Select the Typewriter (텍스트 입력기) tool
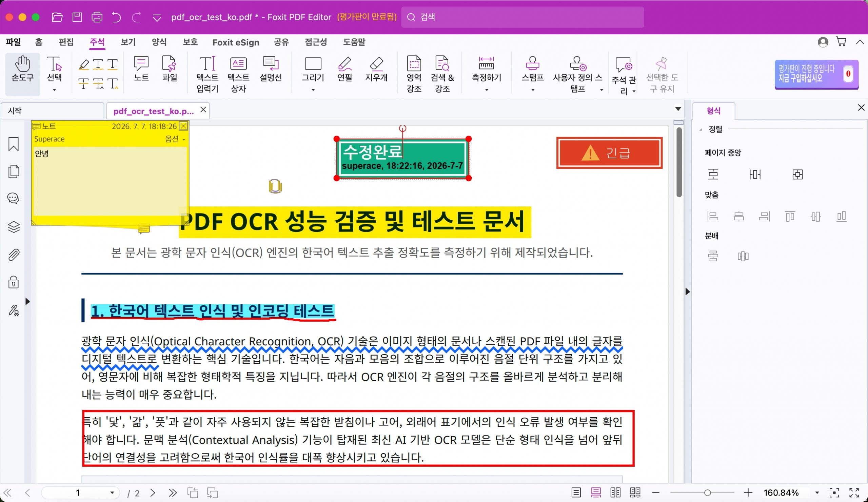This screenshot has height=502, width=868. (x=208, y=74)
